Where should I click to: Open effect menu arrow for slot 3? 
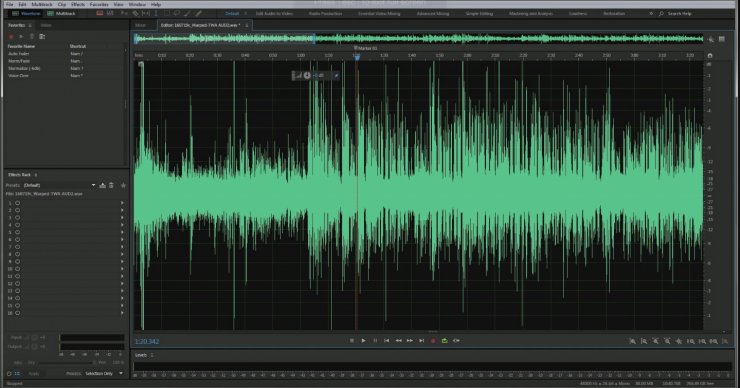point(122,218)
